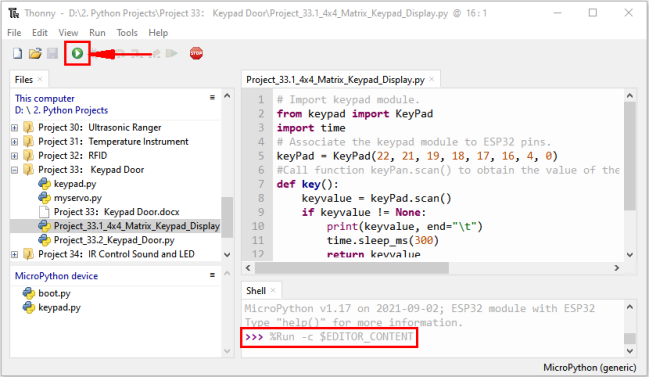Click the New file toolbar icon

[17, 54]
